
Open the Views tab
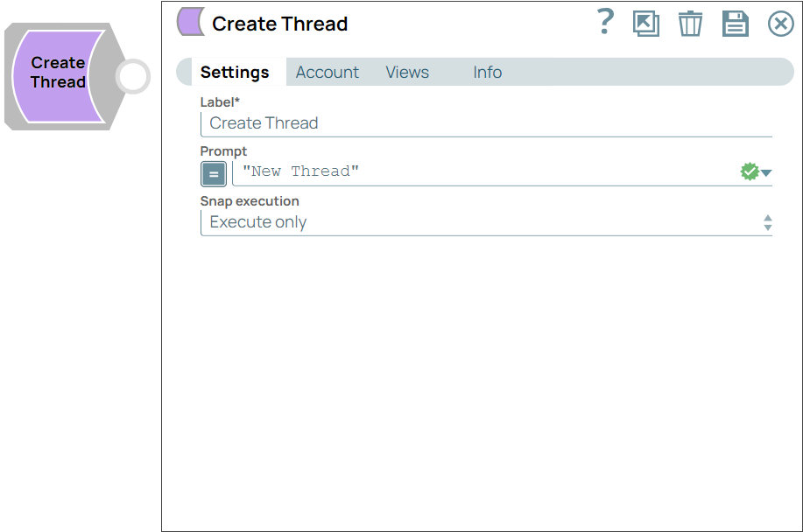coord(406,72)
